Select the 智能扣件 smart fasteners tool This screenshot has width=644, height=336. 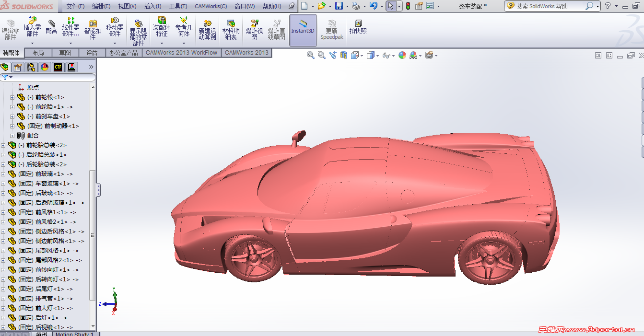click(x=93, y=30)
